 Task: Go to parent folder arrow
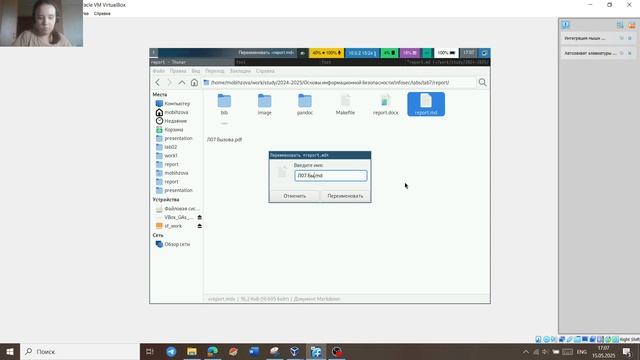[182, 82]
